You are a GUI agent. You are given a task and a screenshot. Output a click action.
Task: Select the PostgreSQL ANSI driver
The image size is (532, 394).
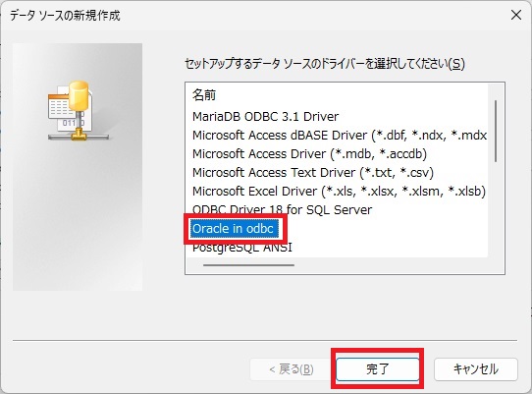coord(241,248)
